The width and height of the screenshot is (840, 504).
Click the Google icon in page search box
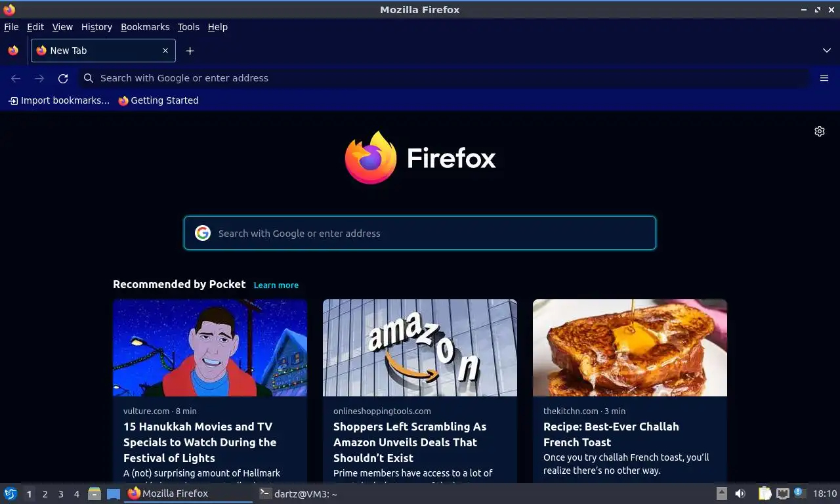pos(203,233)
